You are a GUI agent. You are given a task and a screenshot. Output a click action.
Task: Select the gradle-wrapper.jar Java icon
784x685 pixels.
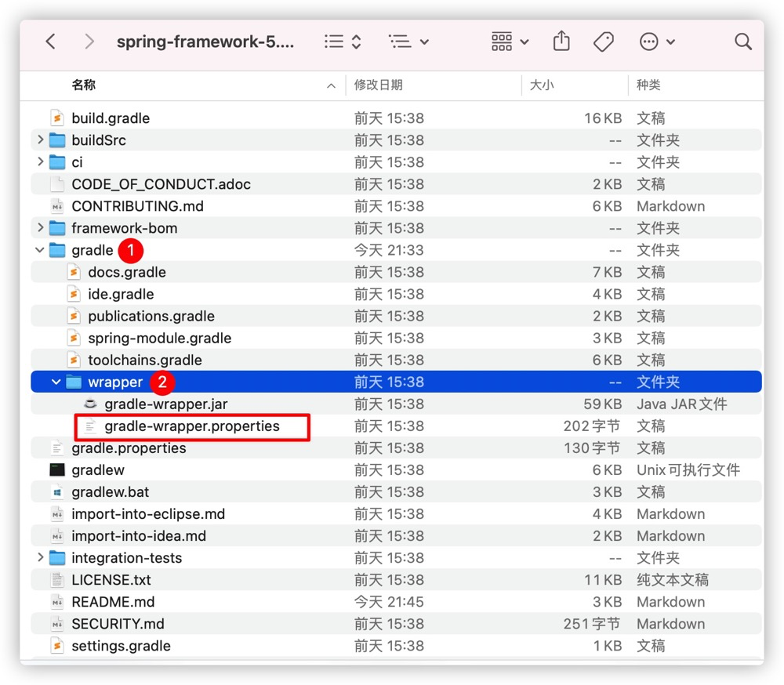pyautogui.click(x=90, y=404)
